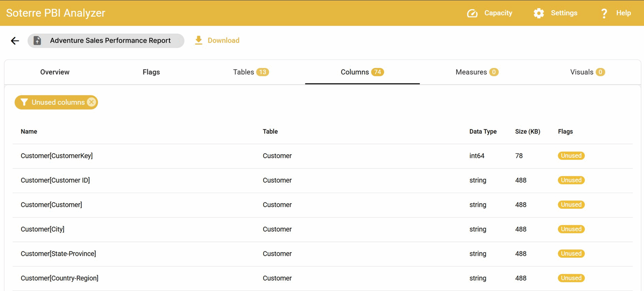Click the Download link

click(x=223, y=40)
